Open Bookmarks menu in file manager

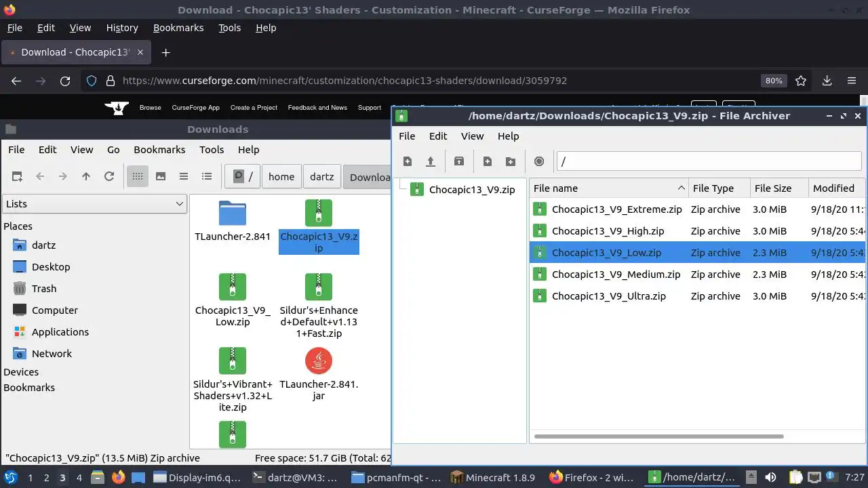[159, 150]
